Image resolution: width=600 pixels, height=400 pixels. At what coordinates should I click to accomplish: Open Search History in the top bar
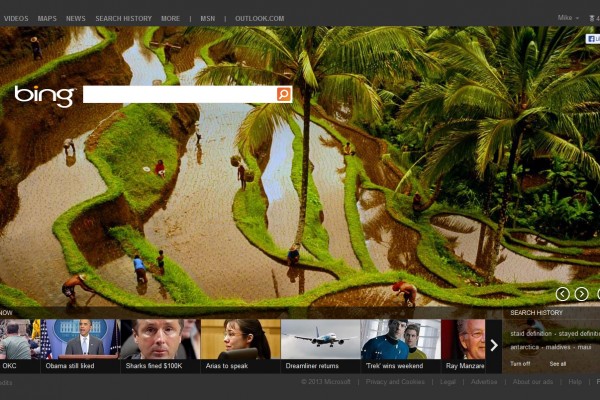pyautogui.click(x=123, y=18)
